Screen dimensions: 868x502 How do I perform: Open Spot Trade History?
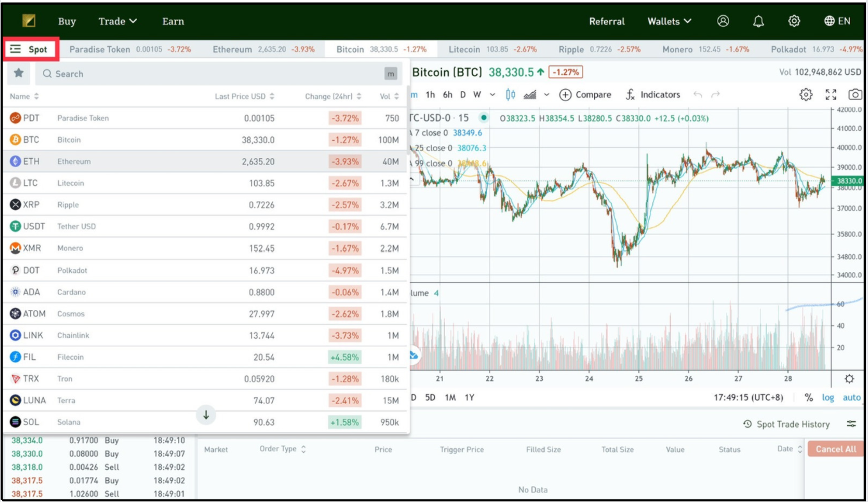pos(786,424)
